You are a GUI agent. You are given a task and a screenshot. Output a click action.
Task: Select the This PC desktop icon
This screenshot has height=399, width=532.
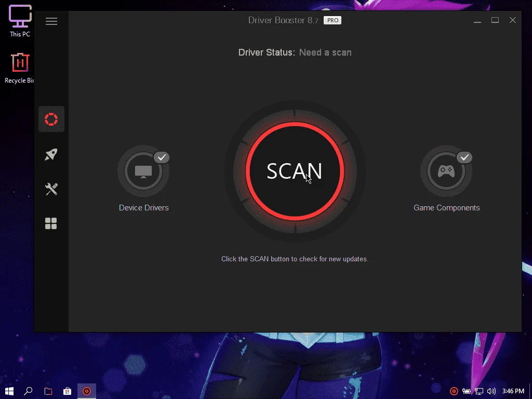(20, 21)
